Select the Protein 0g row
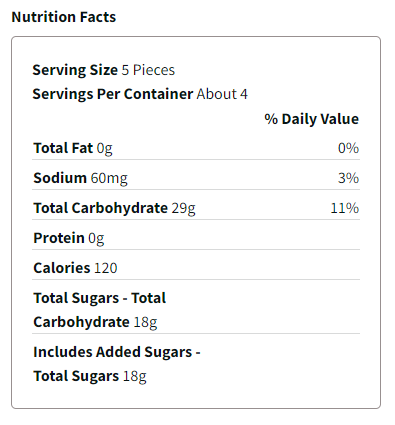This screenshot has height=425, width=395. [196, 238]
